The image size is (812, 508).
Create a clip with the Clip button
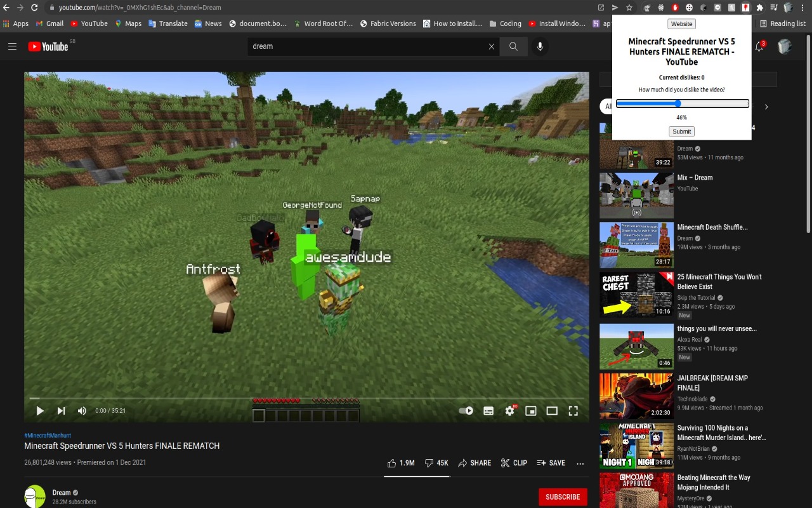(x=514, y=463)
